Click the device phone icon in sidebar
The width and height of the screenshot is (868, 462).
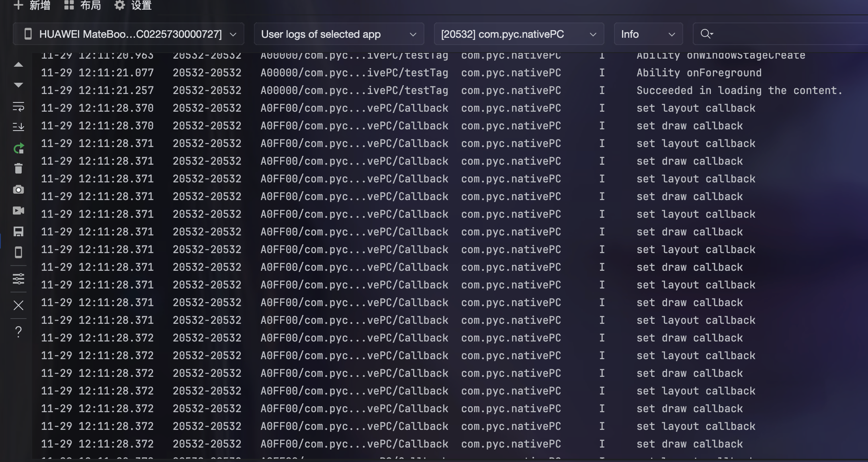pos(18,252)
